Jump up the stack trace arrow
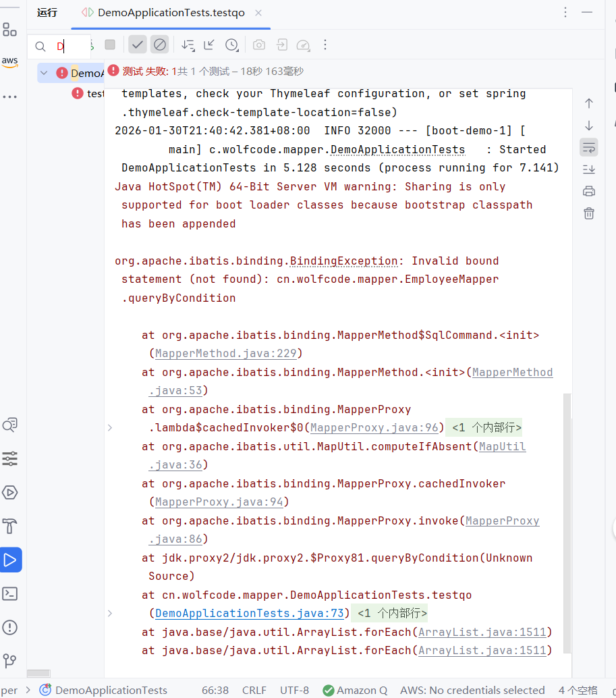 pos(589,103)
